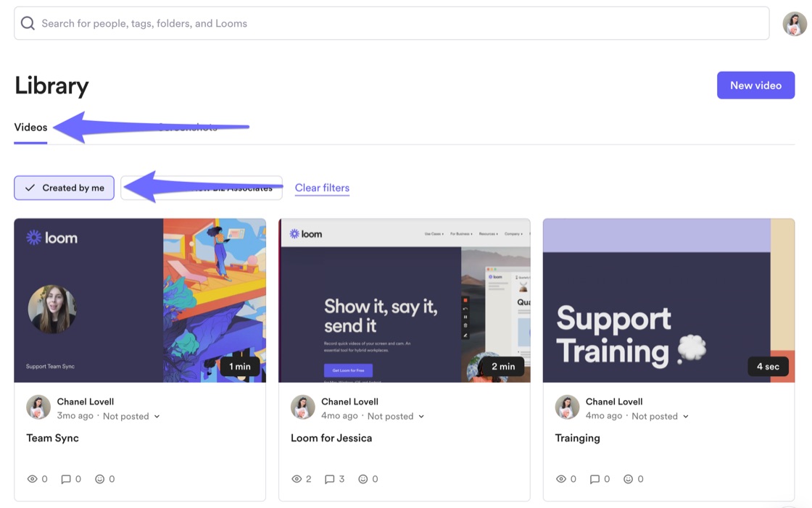Switch to the Videos tab
This screenshot has width=812, height=508.
pyautogui.click(x=30, y=128)
